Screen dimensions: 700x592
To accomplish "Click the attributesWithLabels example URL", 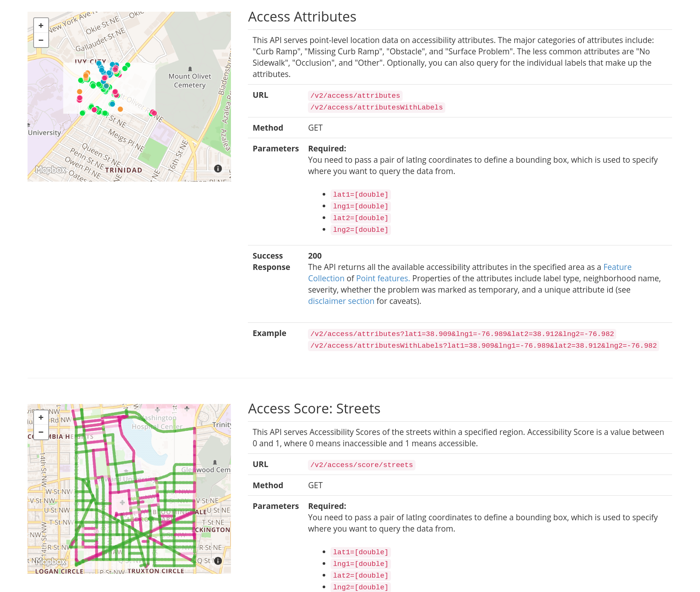I will (x=483, y=346).
